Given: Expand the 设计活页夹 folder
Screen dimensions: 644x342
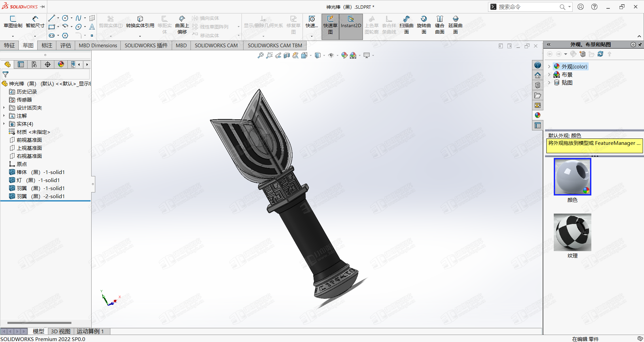Looking at the screenshot, I should pyautogui.click(x=4, y=108).
